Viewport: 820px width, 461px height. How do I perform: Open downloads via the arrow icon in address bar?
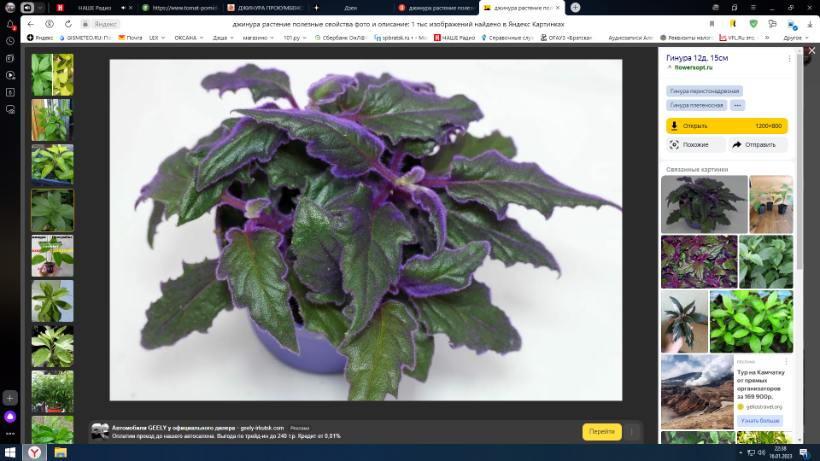pyautogui.click(x=810, y=24)
